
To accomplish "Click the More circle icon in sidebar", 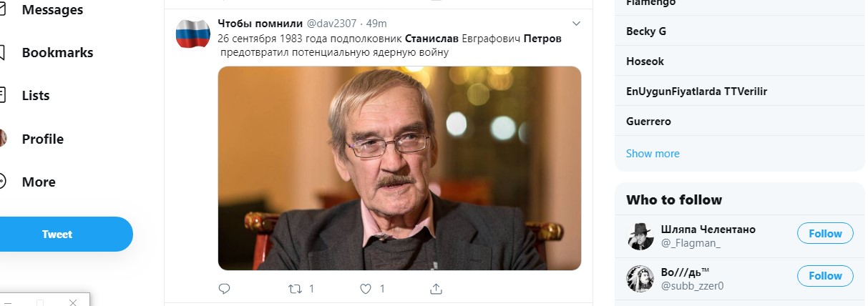I will (x=2, y=182).
